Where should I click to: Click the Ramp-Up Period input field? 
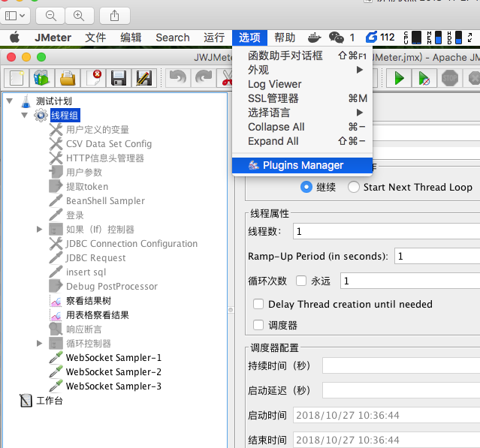tap(437, 256)
